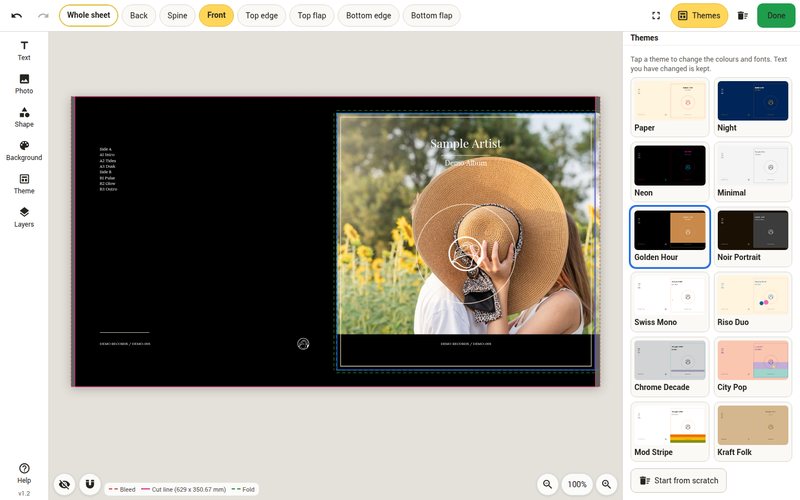The height and width of the screenshot is (500, 800).
Task: Redo the last undone action
Action: tap(43, 15)
